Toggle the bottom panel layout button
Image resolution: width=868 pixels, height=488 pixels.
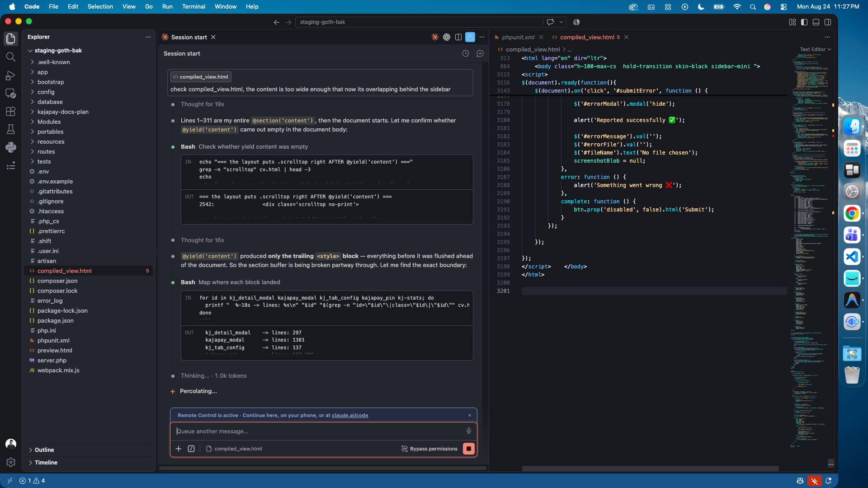point(816,22)
